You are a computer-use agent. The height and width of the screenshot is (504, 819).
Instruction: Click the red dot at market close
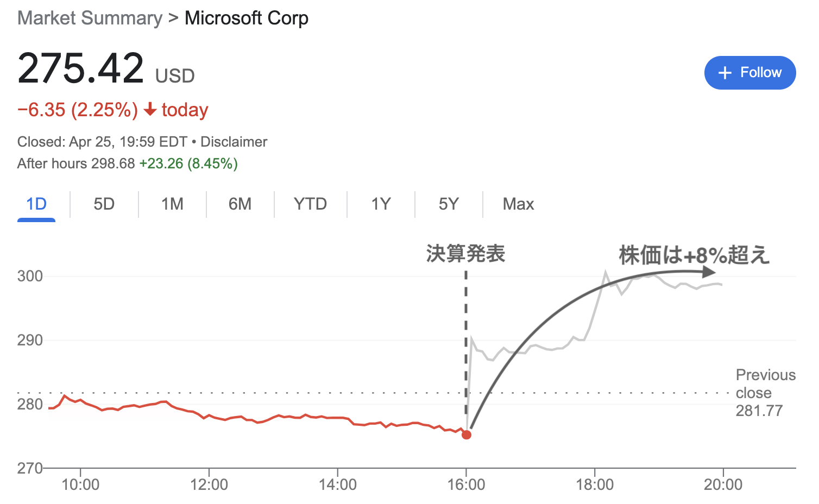click(467, 434)
